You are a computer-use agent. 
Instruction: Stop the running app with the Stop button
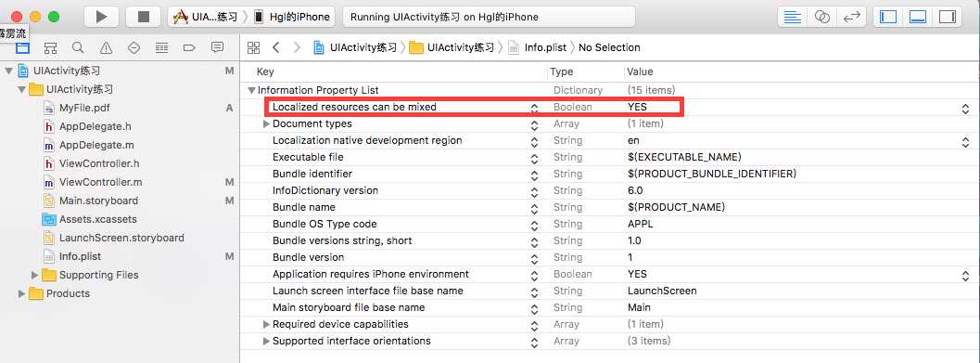tap(143, 17)
